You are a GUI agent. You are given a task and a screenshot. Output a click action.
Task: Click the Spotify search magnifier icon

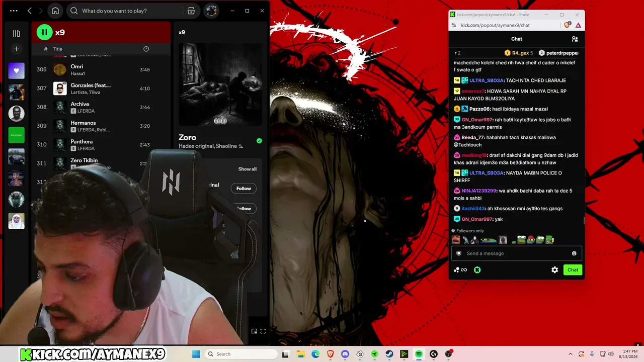pyautogui.click(x=74, y=11)
